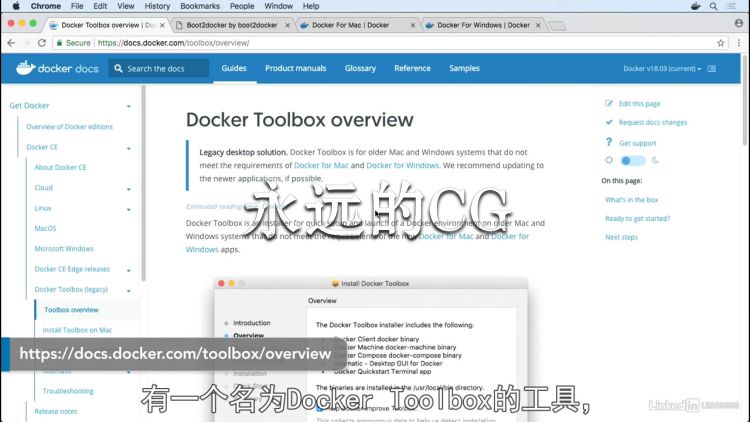The width and height of the screenshot is (750, 422).
Task: Collapse Docker Toolbox (legacy) arrow
Action: point(129,290)
